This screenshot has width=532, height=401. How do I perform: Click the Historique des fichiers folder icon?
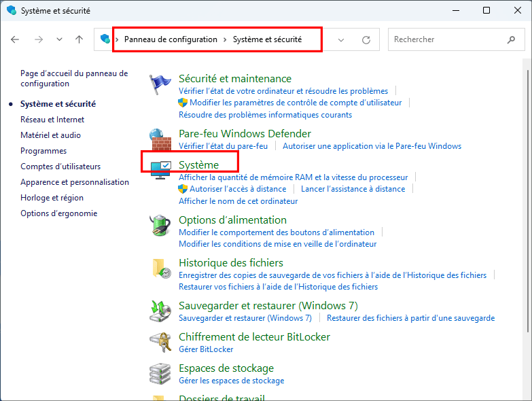[x=161, y=268]
